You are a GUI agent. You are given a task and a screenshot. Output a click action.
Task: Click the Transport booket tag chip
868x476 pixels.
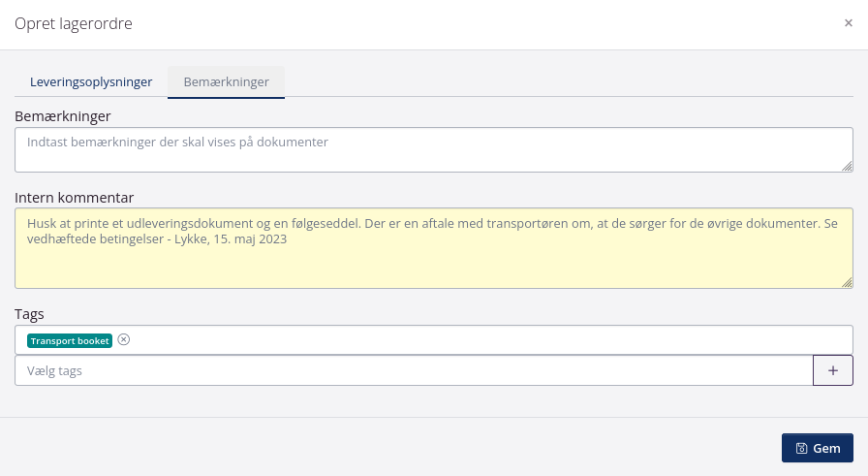pyautogui.click(x=70, y=340)
